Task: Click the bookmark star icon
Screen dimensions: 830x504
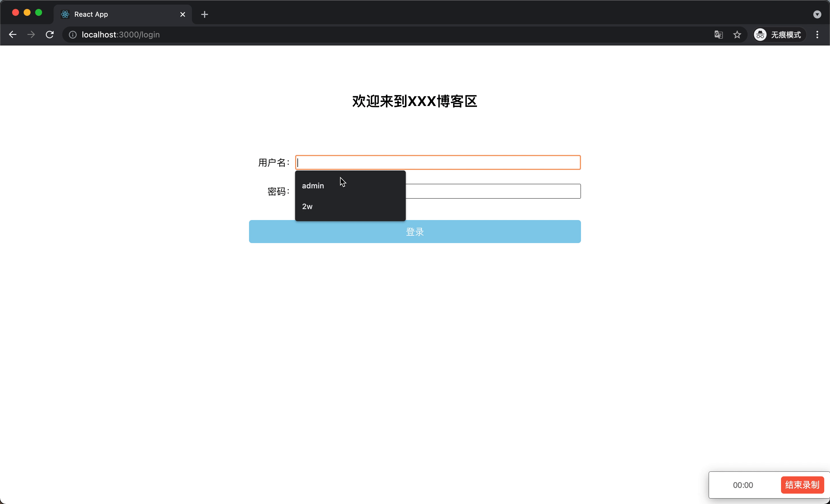Action: [737, 34]
